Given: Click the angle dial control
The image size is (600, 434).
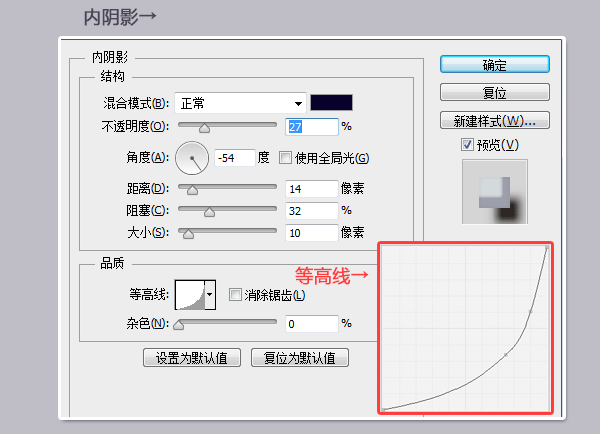Looking at the screenshot, I should point(192,158).
